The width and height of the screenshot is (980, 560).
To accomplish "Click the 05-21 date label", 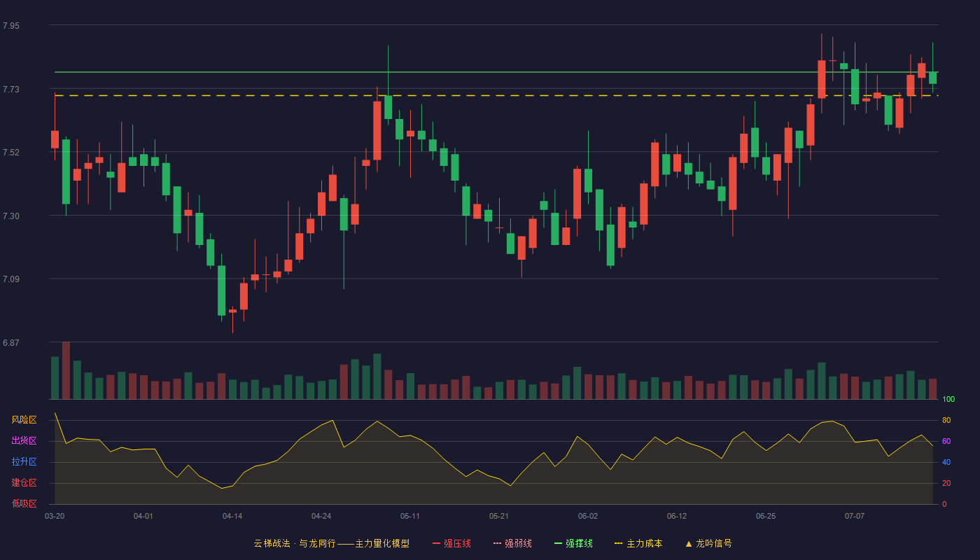I will 499,516.
